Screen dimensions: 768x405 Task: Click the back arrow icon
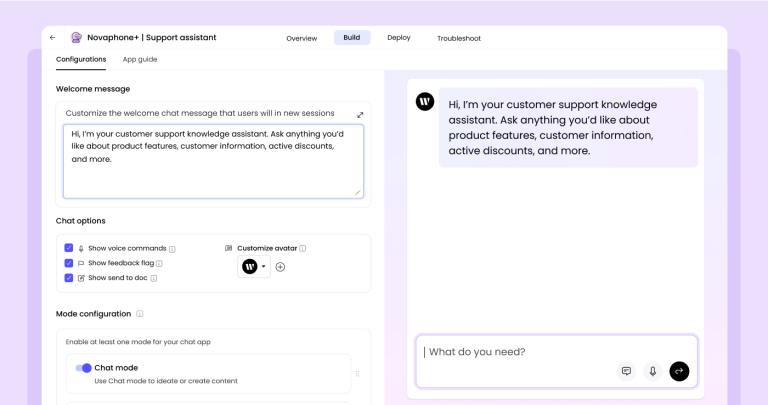(52, 38)
